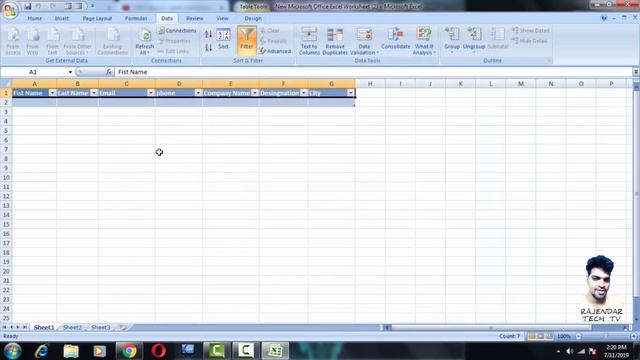
Task: Expand the Name Box dropdown
Action: 70,72
